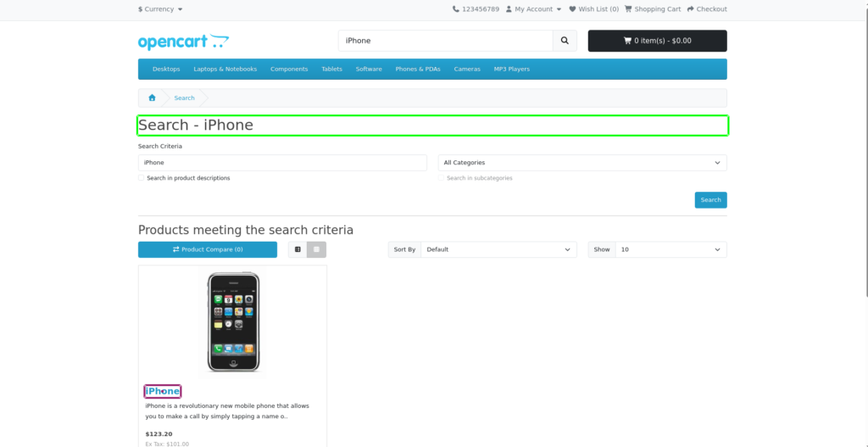Click the phone number 123456789
The height and width of the screenshot is (447, 868).
tap(476, 8)
